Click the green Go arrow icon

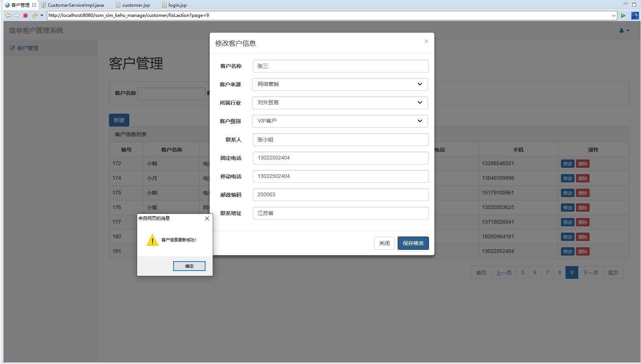point(623,15)
